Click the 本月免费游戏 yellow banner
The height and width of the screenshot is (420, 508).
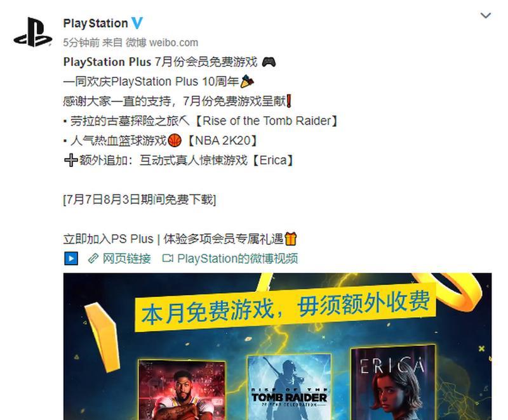[x=285, y=308]
